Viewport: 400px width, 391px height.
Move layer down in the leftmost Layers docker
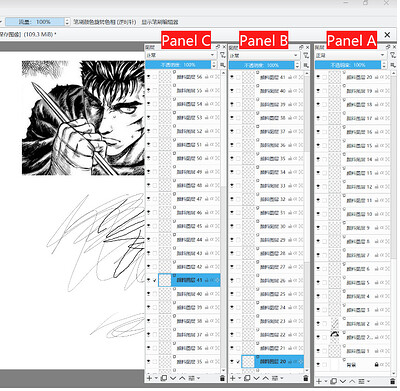click(x=173, y=378)
